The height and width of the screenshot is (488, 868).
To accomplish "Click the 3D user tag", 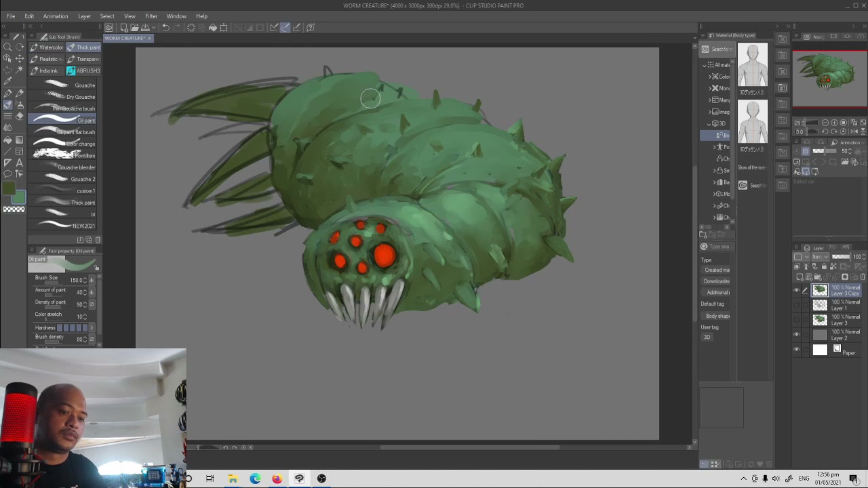I will 707,337.
